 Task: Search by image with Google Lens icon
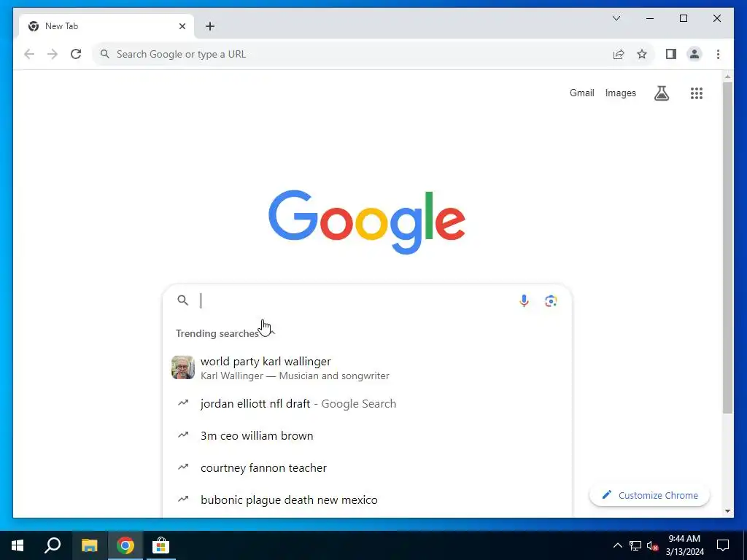pyautogui.click(x=551, y=300)
